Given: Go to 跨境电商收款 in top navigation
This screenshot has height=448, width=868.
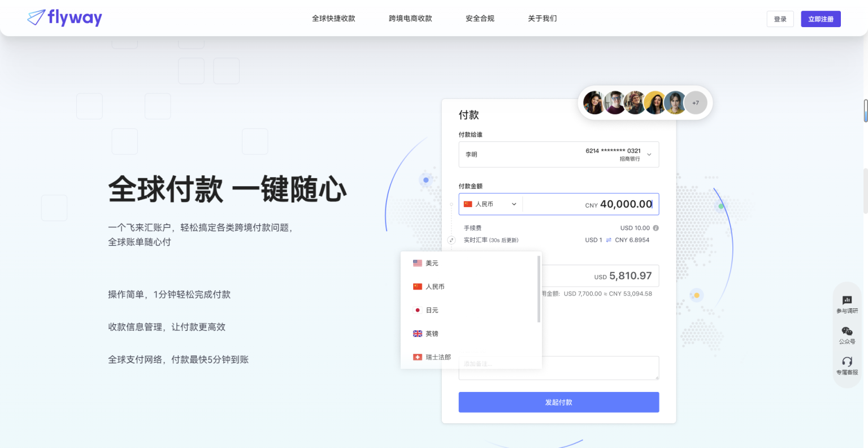Looking at the screenshot, I should pyautogui.click(x=410, y=19).
